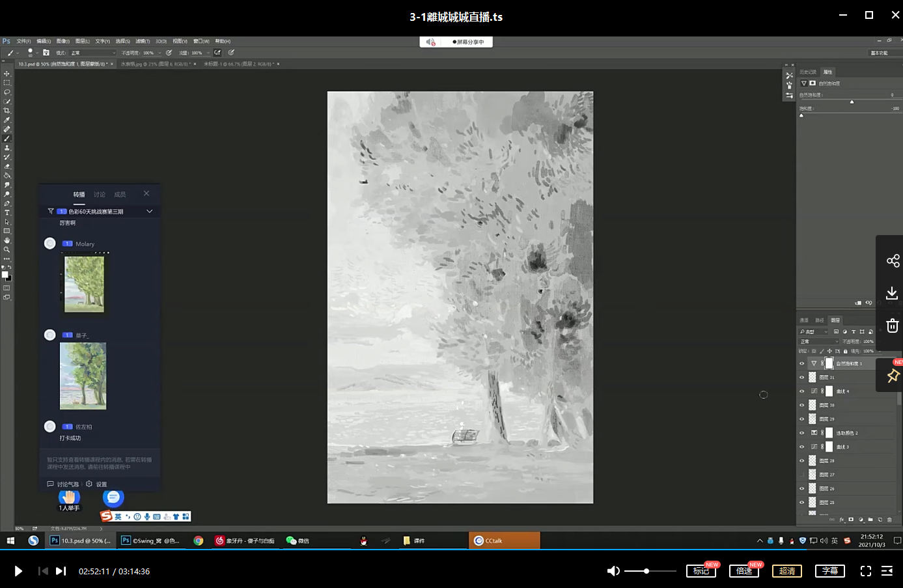Click the share icon on player sidebar
The image size is (903, 588).
click(x=893, y=261)
